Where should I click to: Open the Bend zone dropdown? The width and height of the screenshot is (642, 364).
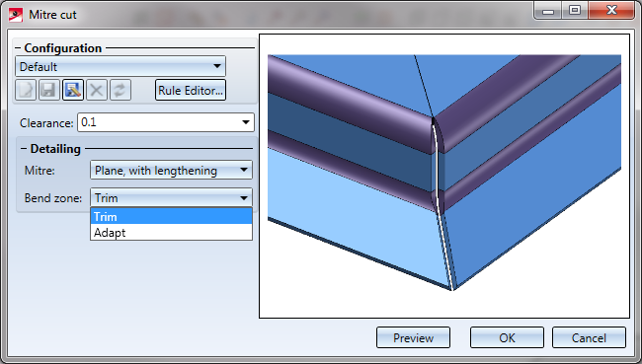(171, 198)
